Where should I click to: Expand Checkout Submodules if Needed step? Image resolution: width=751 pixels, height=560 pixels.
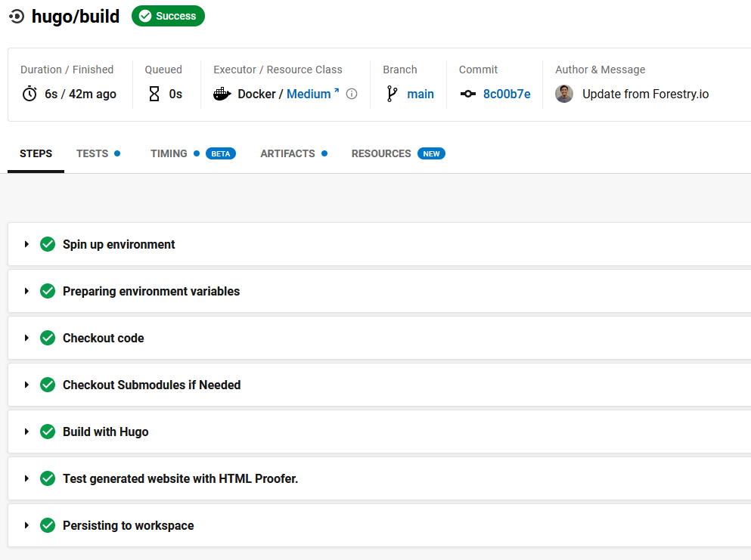point(26,385)
